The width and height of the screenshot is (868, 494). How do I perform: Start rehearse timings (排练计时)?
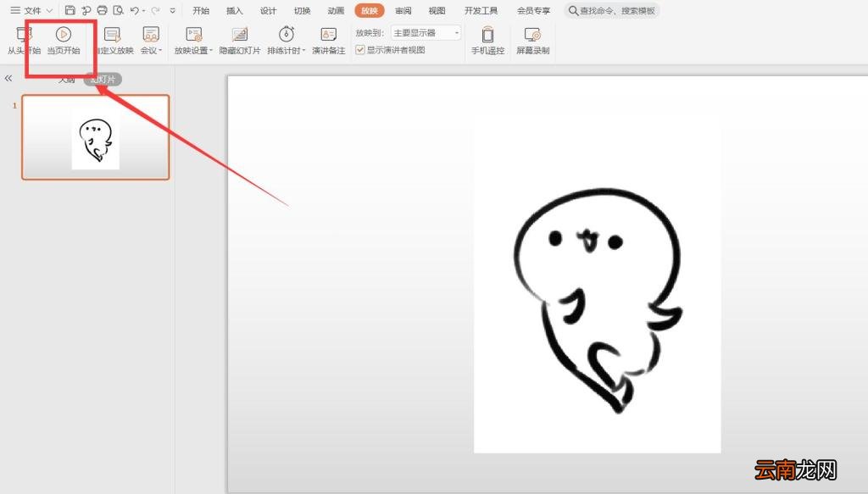coord(287,41)
